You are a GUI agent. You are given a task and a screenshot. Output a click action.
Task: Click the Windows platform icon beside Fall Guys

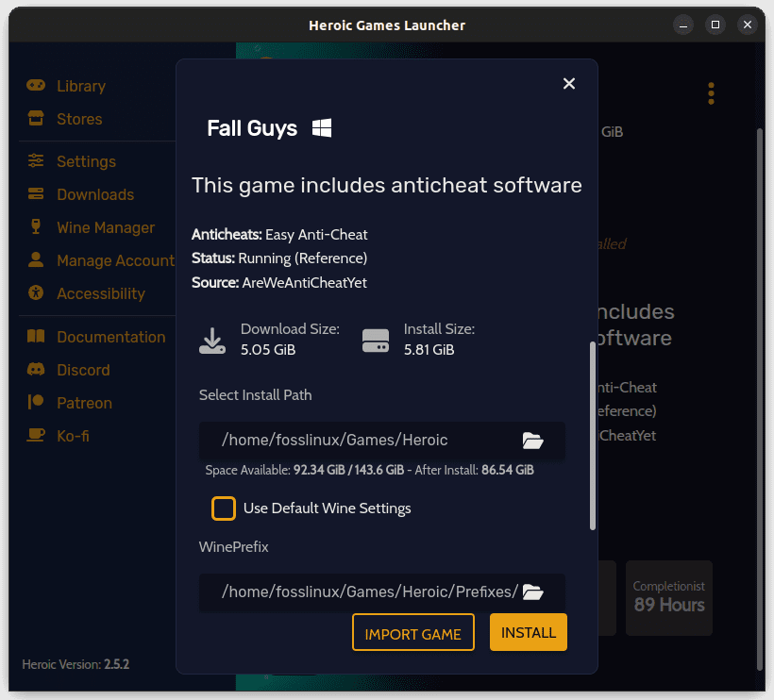coord(321,127)
